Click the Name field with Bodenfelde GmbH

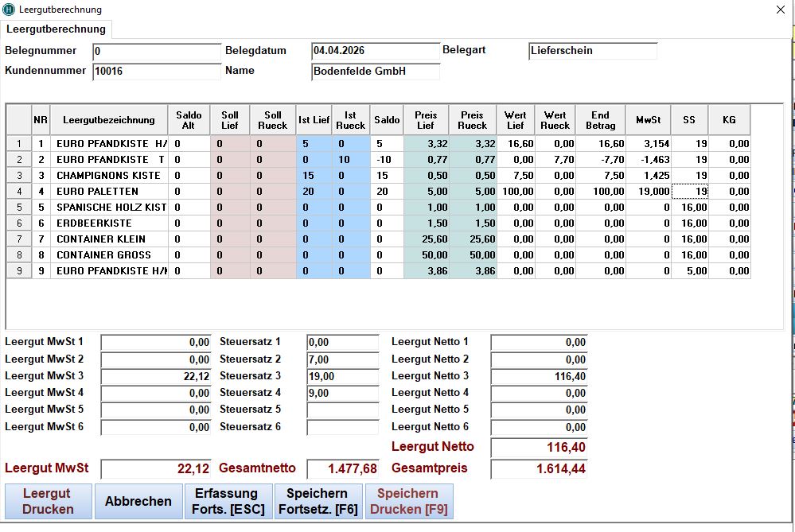click(x=376, y=72)
